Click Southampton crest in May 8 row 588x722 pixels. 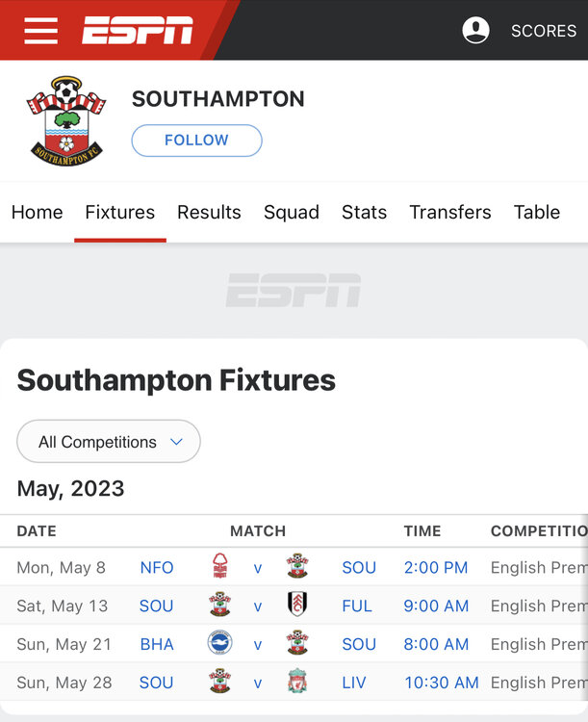(x=296, y=567)
